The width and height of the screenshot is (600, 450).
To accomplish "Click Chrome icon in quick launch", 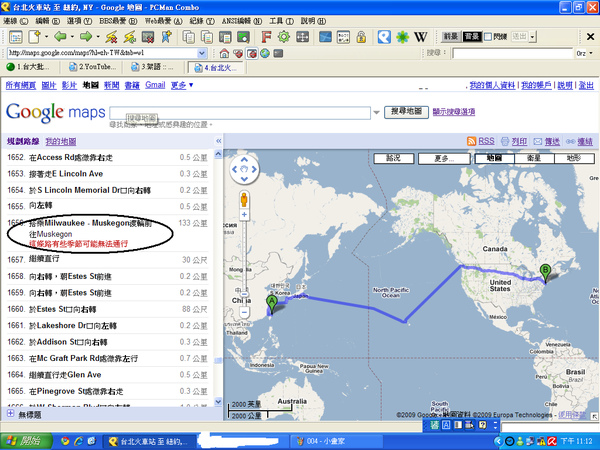I will click(x=65, y=441).
